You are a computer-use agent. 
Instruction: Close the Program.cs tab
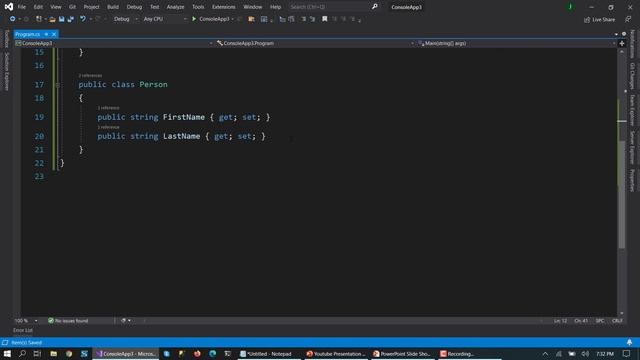pyautogui.click(x=54, y=34)
